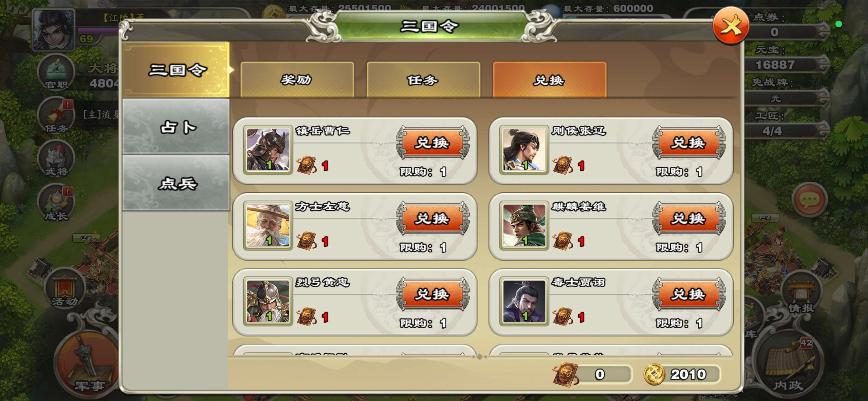
Task: Redeem 镇岳曹仁 with the 兑换 button
Action: pos(433,143)
